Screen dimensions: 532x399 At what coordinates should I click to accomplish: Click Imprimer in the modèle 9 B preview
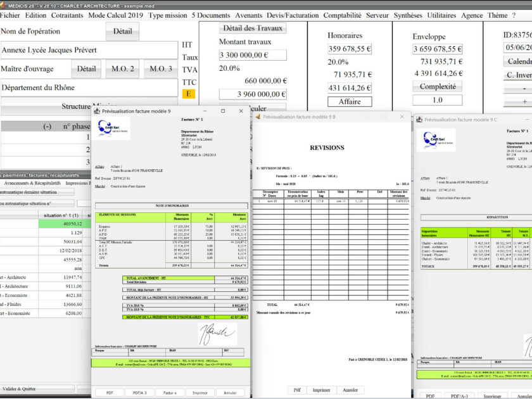[321, 390]
